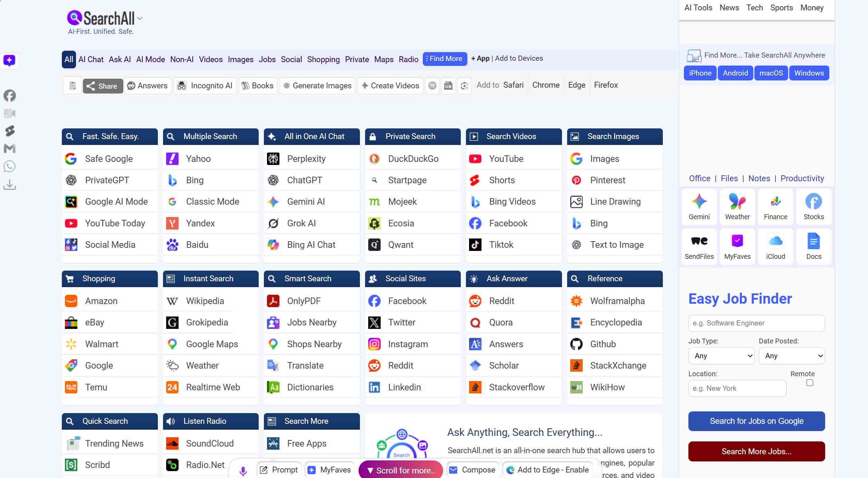
Task: Toggle the Remote job checkbox
Action: point(810,383)
